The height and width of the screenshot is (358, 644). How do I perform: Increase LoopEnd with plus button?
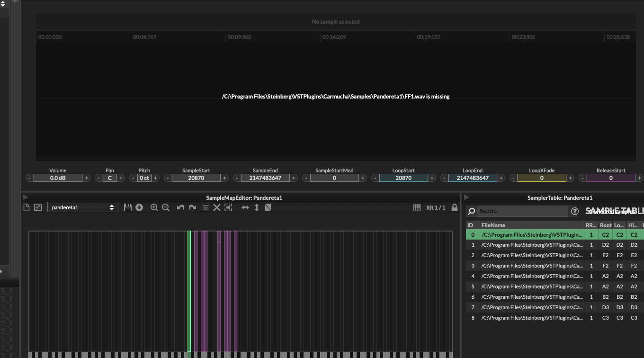coord(501,178)
